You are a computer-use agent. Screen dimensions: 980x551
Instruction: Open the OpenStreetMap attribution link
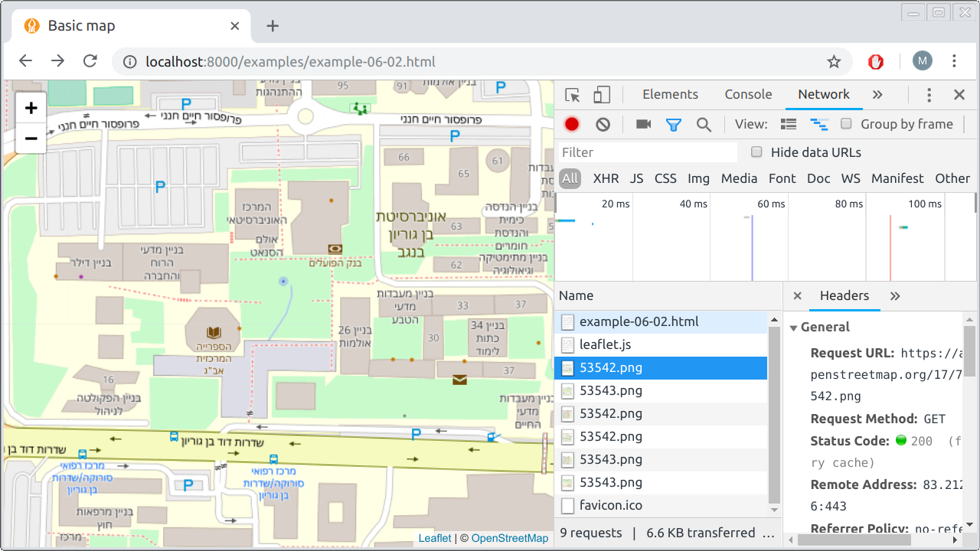pyautogui.click(x=510, y=538)
